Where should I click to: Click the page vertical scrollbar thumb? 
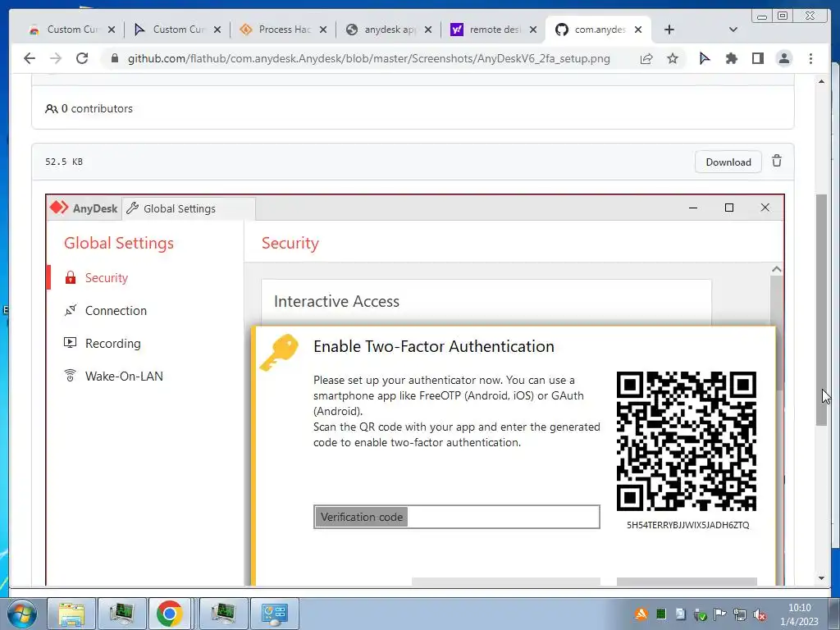(x=821, y=310)
